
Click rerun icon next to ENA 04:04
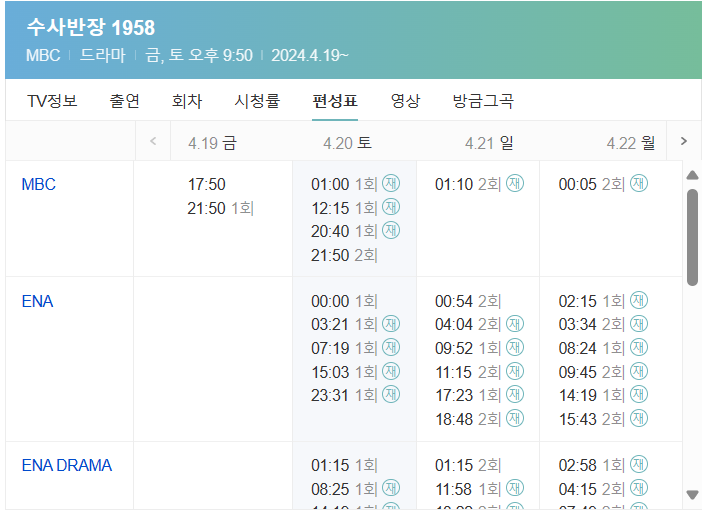[515, 324]
